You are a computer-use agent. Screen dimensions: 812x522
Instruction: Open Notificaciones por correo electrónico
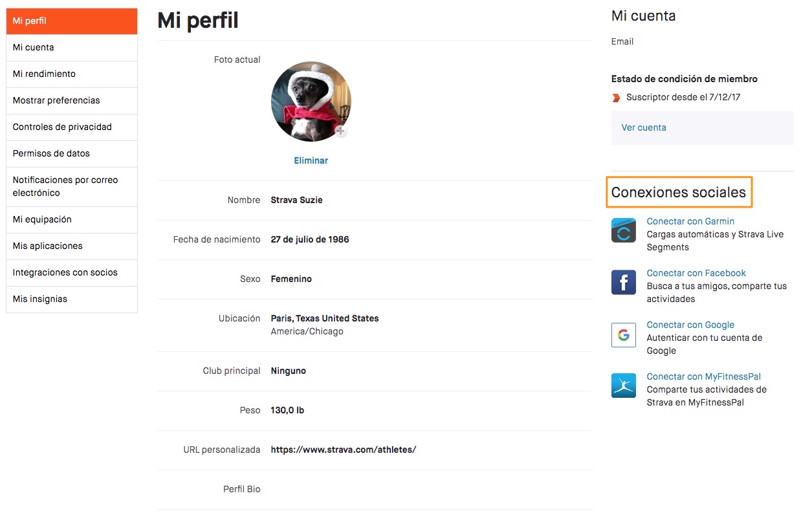(72, 186)
